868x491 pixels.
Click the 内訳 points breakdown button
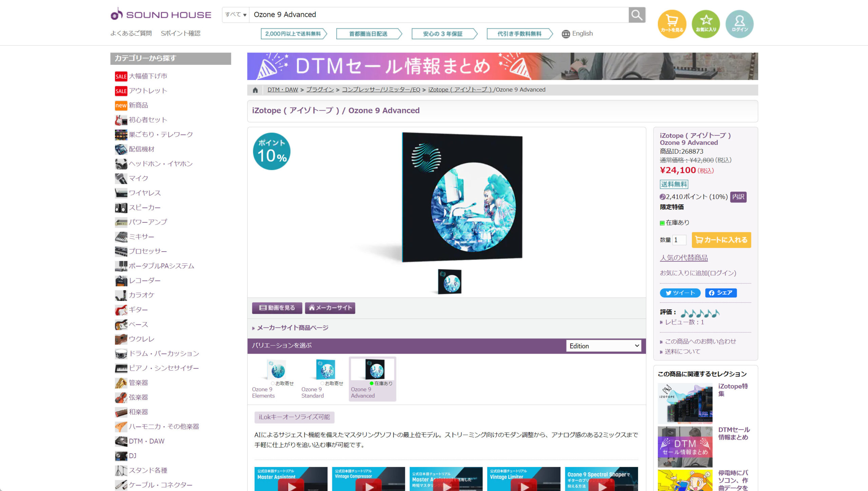tap(738, 197)
